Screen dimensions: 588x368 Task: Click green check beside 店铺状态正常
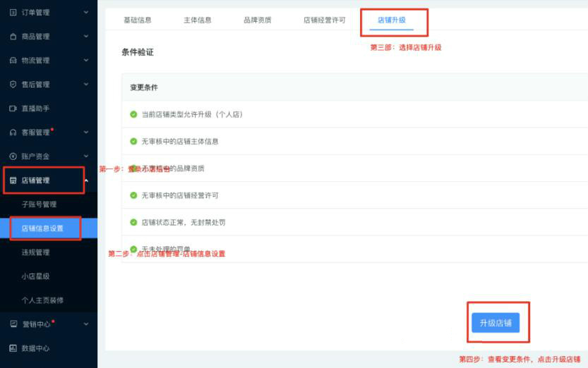click(133, 222)
